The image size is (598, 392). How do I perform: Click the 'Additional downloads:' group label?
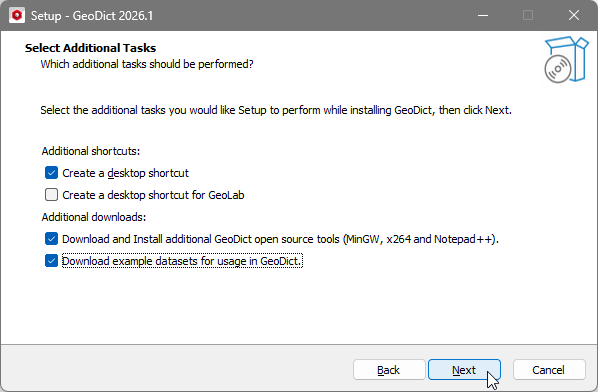(94, 217)
